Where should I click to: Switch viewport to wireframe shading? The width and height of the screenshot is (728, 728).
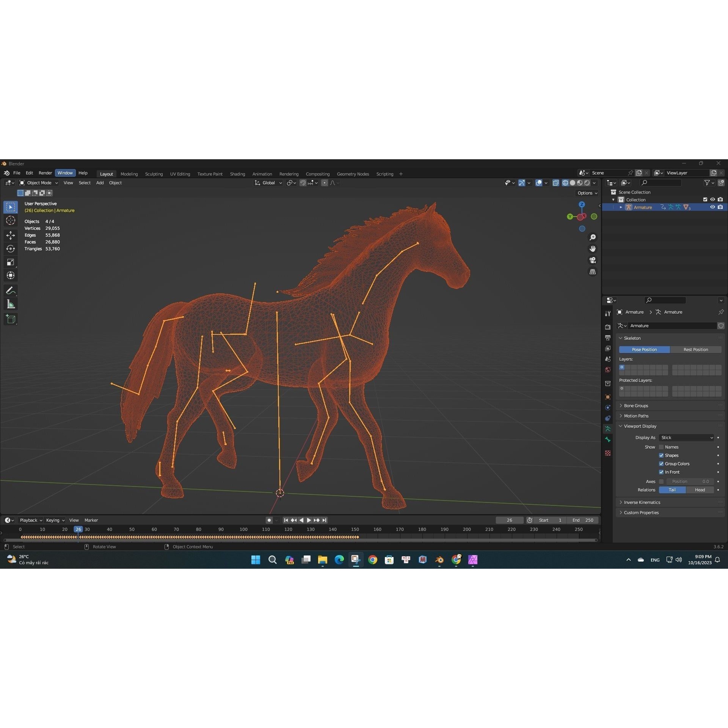click(565, 183)
